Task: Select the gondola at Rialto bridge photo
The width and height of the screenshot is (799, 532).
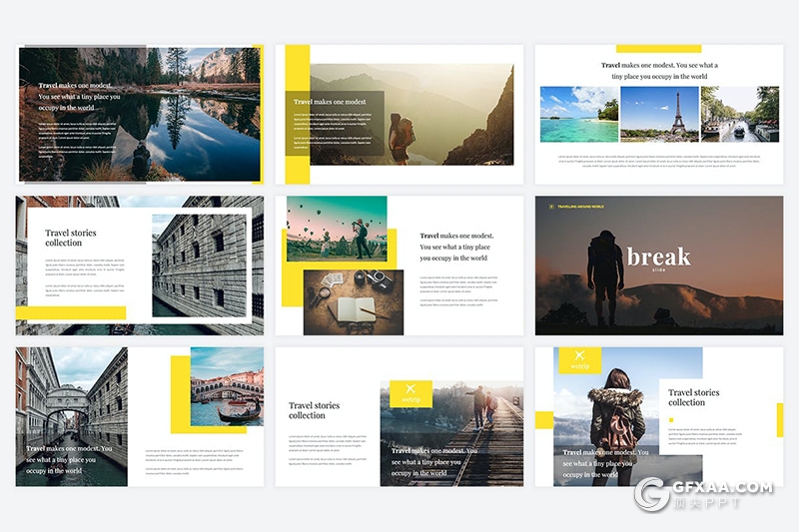Action: [226, 387]
